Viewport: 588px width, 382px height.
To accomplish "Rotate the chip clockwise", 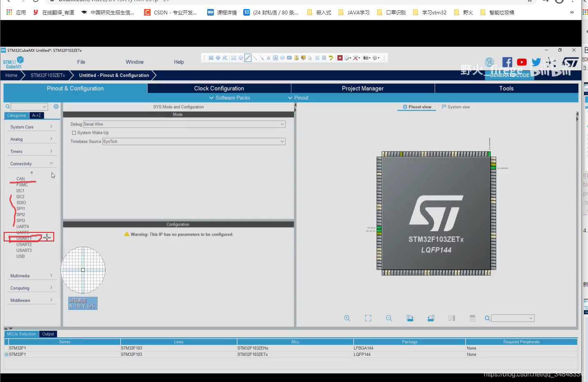I will (410, 318).
